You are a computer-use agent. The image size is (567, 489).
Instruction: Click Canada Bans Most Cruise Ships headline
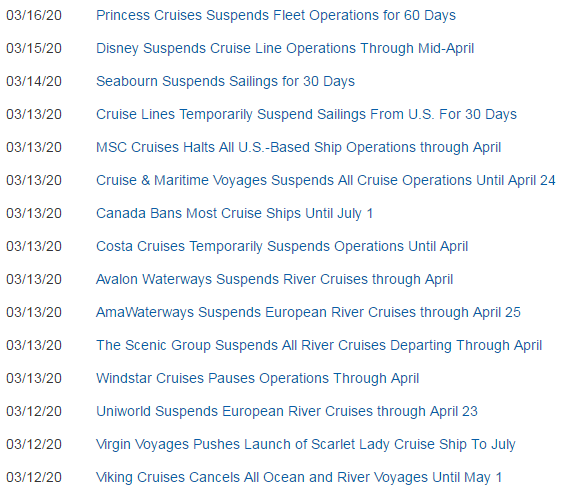click(x=234, y=213)
